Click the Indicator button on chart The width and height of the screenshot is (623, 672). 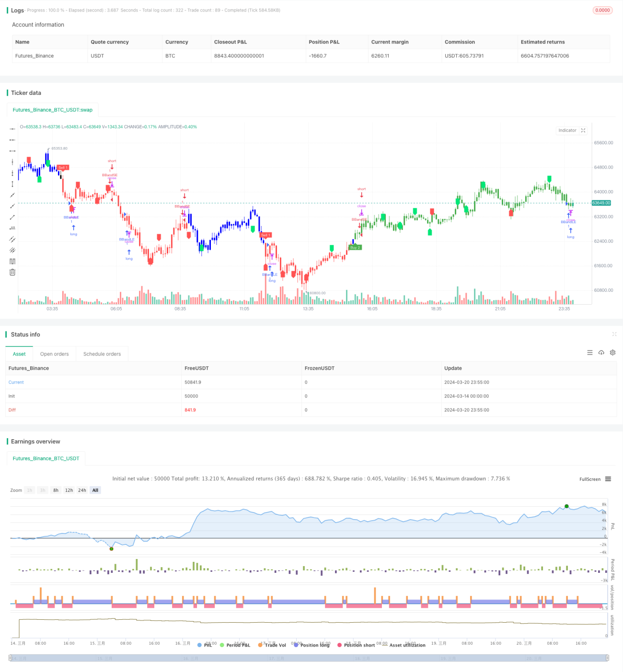click(x=567, y=130)
